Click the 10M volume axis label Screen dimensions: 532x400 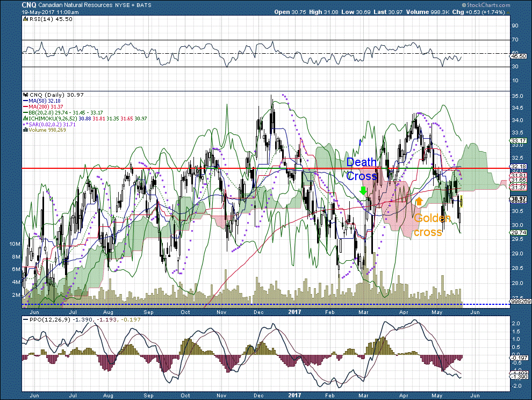15,244
